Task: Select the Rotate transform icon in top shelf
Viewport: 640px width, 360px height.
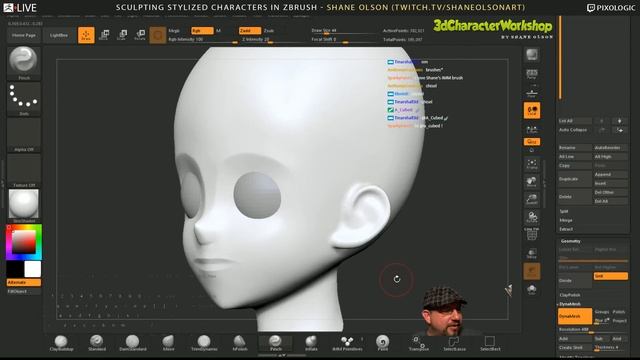Action: [x=140, y=35]
